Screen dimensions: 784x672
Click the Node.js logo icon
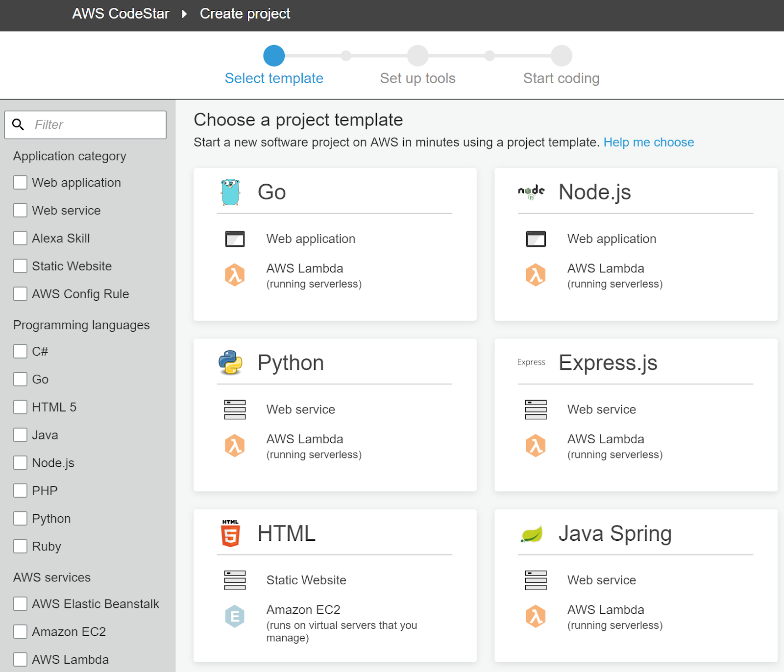pos(531,192)
